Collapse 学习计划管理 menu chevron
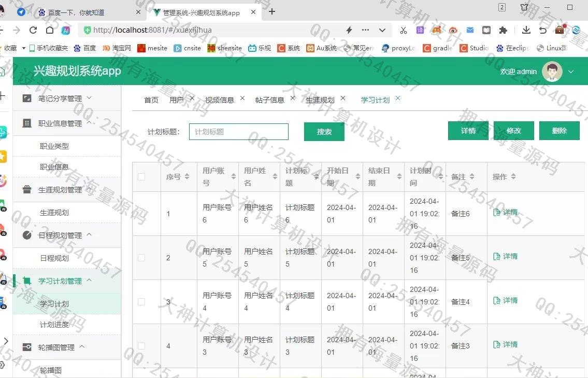Screen dimensions: 588x378 pyautogui.click(x=89, y=280)
